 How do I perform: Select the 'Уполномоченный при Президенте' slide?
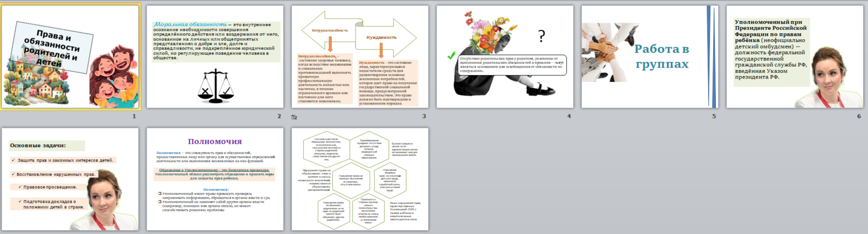(x=795, y=57)
